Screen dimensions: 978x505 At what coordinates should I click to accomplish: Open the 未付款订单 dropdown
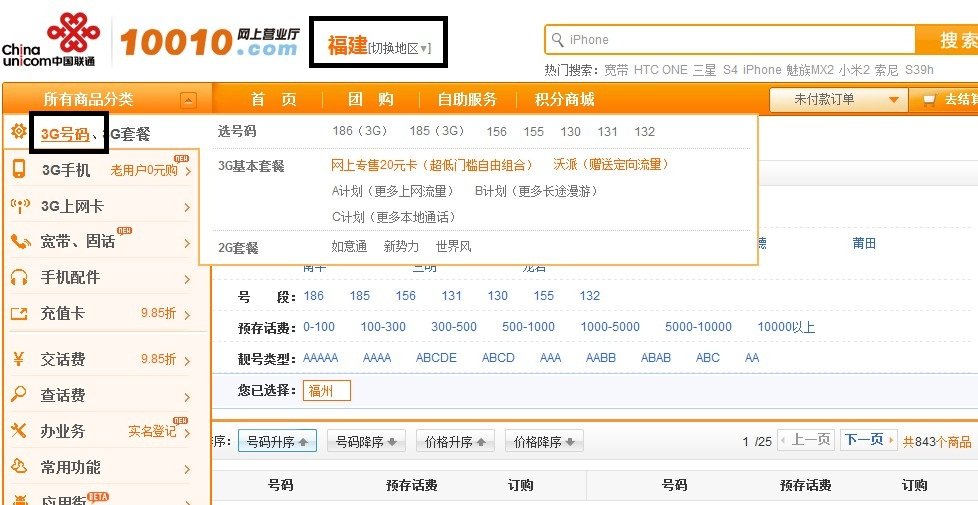click(837, 100)
